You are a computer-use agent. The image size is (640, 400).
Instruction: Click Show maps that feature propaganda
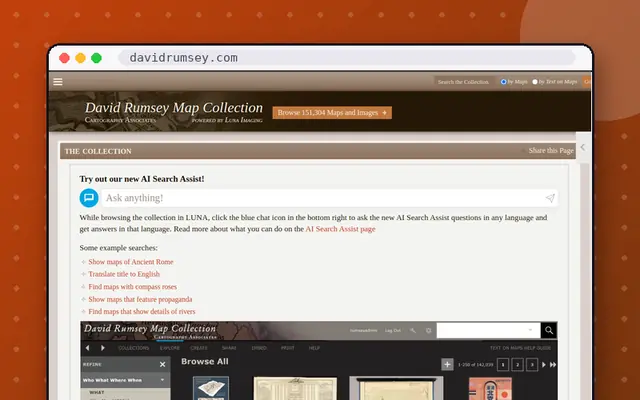pyautogui.click(x=140, y=299)
